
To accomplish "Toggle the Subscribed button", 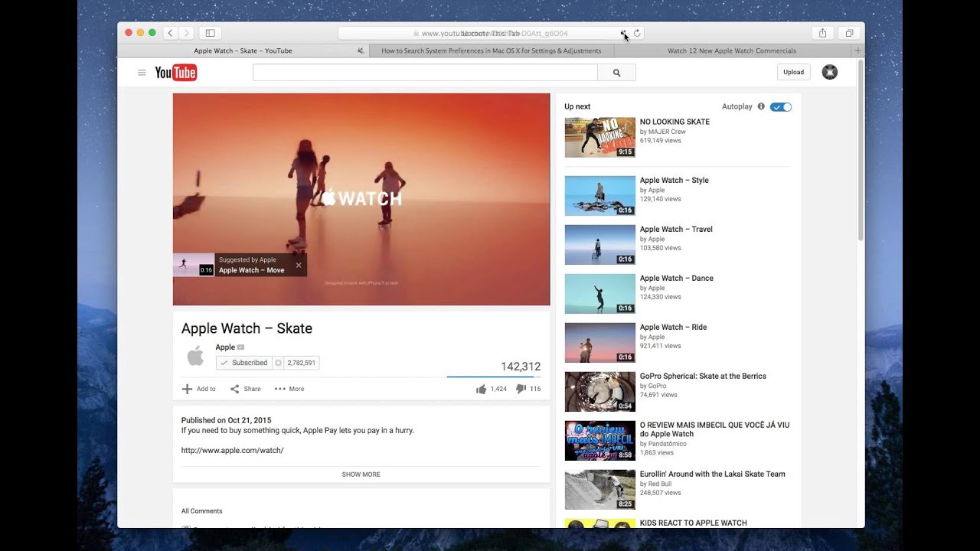I will click(244, 363).
